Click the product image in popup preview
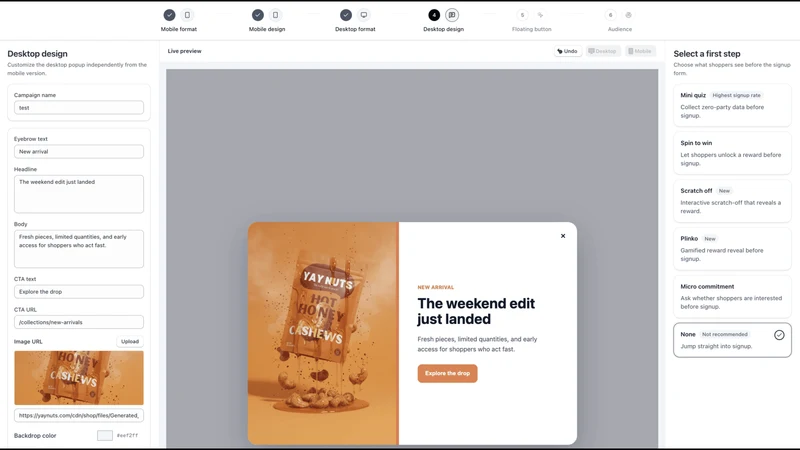 (x=323, y=333)
